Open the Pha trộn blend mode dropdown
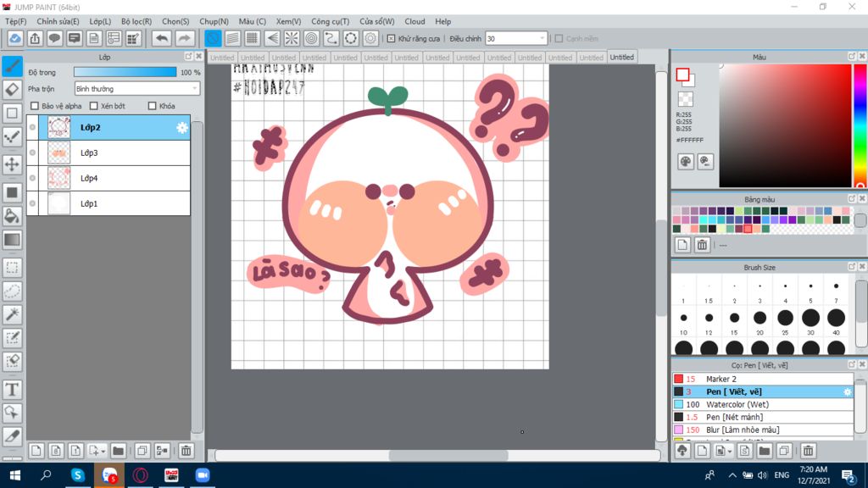Viewport: 868px width, 488px height. coord(137,88)
